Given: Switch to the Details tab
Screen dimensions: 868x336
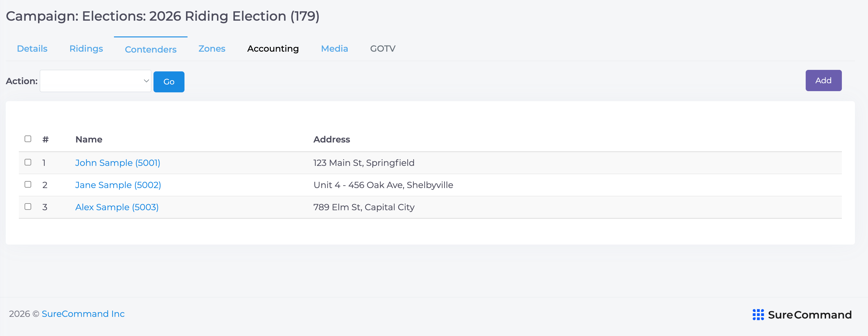Looking at the screenshot, I should pyautogui.click(x=32, y=49).
